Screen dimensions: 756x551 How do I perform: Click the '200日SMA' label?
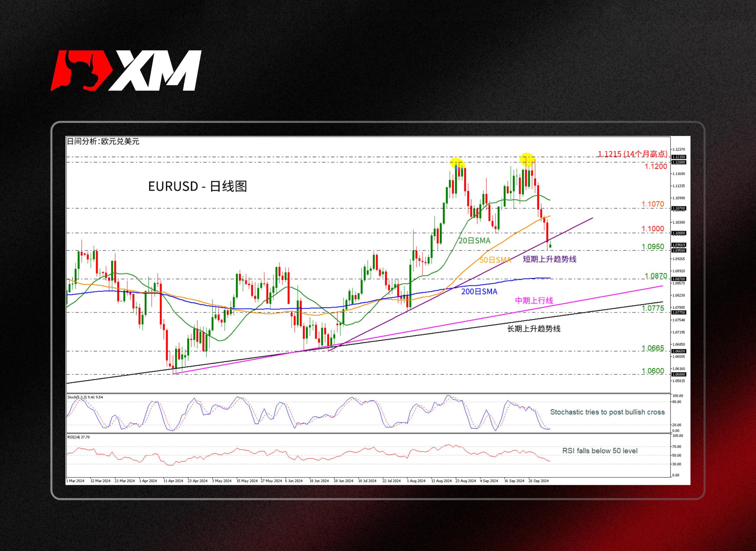click(x=479, y=292)
